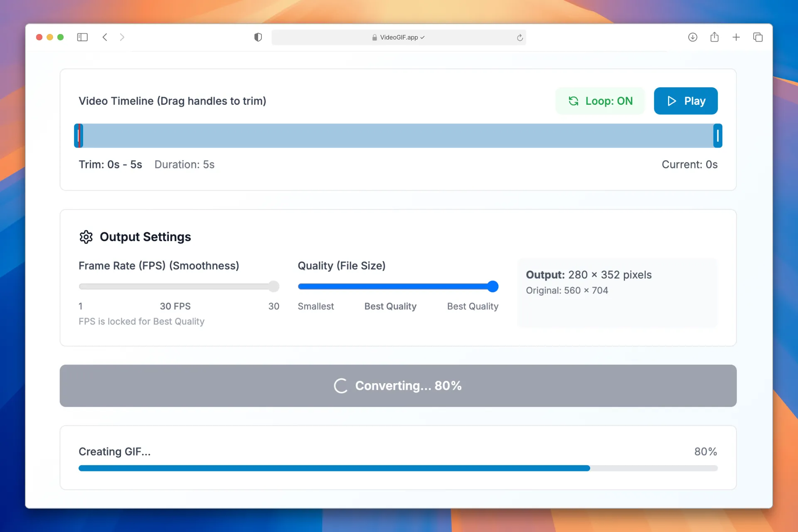Toggle the Safari sidebar icon
This screenshot has width=798, height=532.
[x=82, y=37]
